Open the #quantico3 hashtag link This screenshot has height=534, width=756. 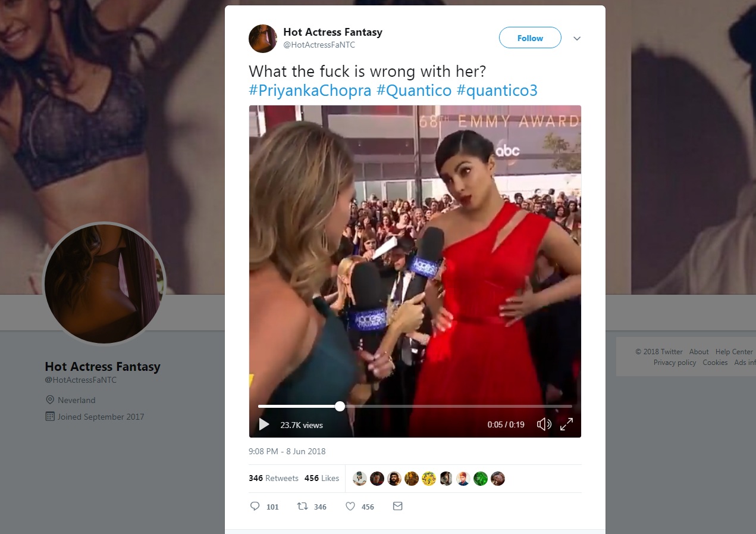pyautogui.click(x=497, y=91)
